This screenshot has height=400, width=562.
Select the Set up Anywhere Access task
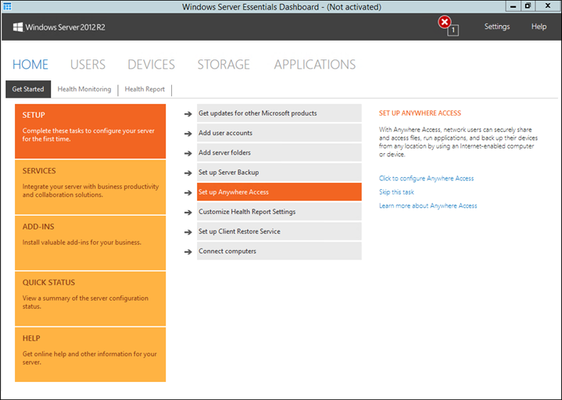click(x=279, y=192)
